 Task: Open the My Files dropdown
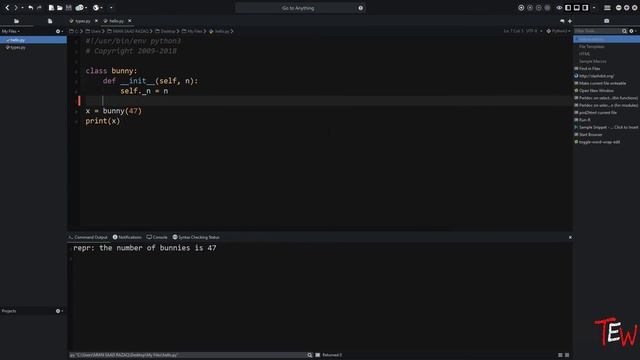[x=11, y=31]
